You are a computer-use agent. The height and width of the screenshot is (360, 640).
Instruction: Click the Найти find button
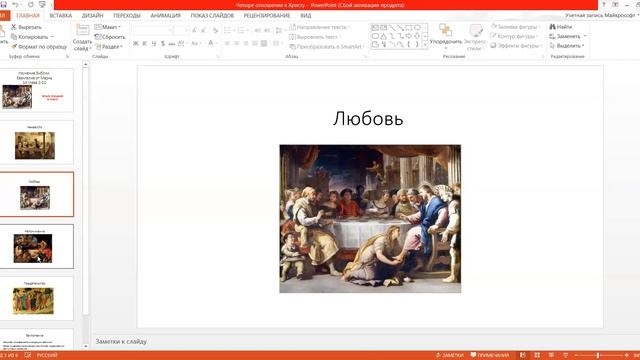click(x=561, y=27)
